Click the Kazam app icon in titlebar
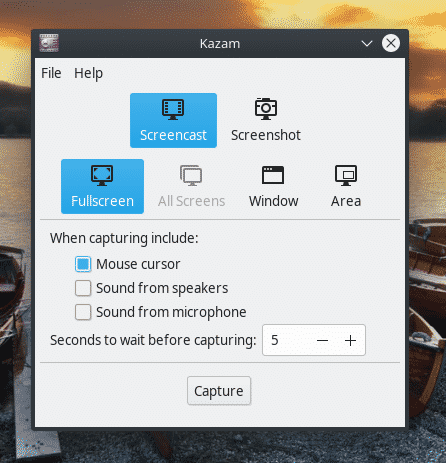 (x=49, y=43)
